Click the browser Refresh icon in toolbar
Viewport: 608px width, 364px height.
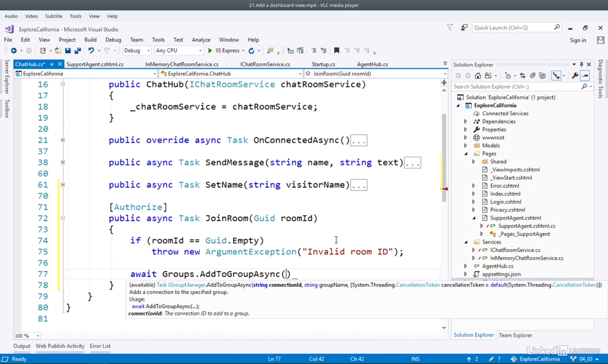(251, 51)
